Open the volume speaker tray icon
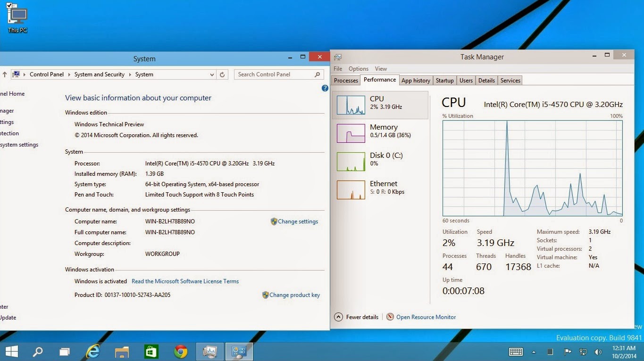This screenshot has height=361, width=644. tap(598, 352)
